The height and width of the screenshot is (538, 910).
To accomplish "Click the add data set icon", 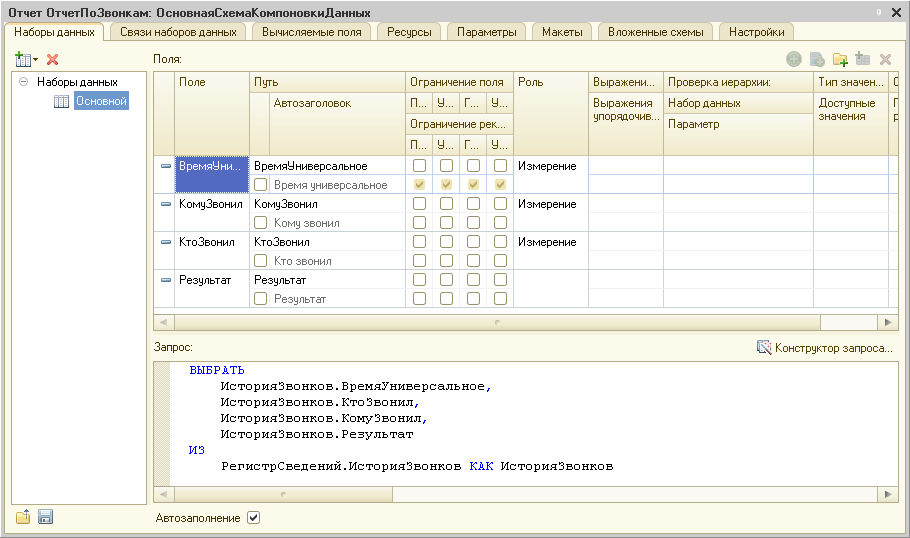I will pyautogui.click(x=23, y=59).
